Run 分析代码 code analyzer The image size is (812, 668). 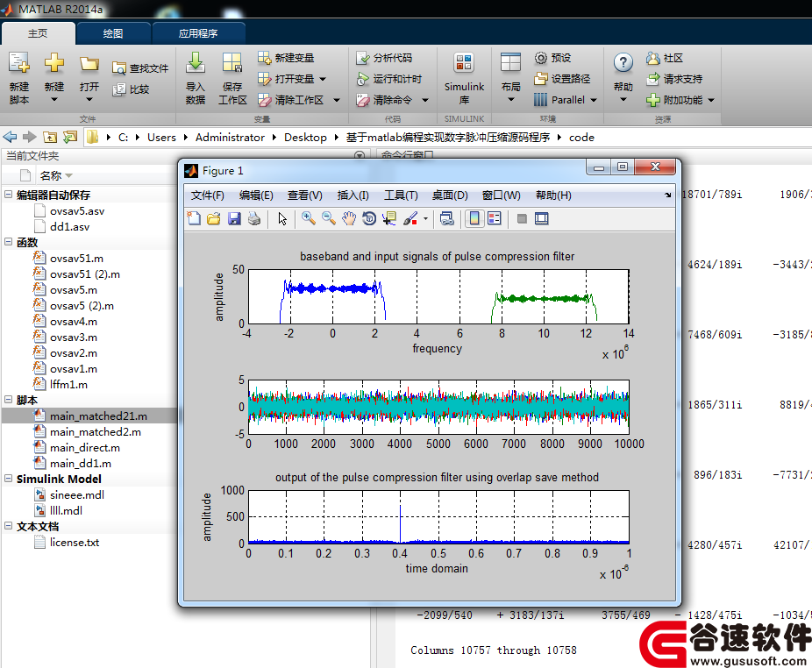[x=384, y=58]
